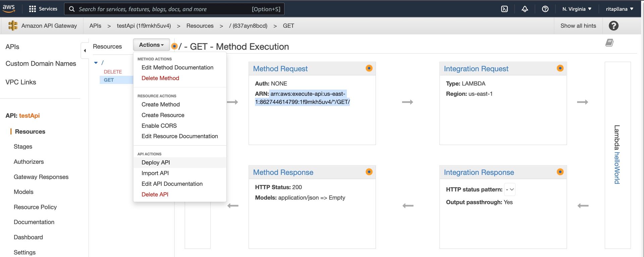Choose Deploy API from Actions menu
Screen dimensions: 644x257
tap(156, 162)
